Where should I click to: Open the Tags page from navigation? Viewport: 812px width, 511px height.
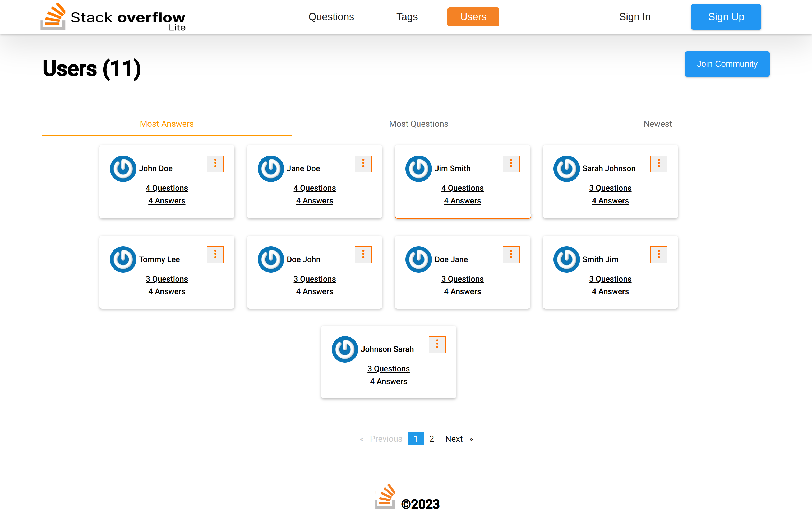pyautogui.click(x=407, y=17)
